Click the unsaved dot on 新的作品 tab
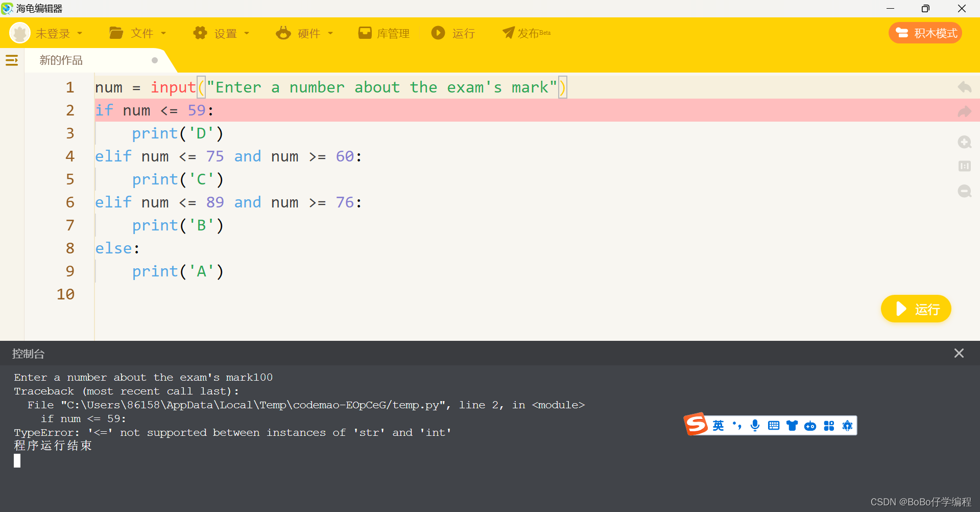Image resolution: width=980 pixels, height=512 pixels. 155,60
